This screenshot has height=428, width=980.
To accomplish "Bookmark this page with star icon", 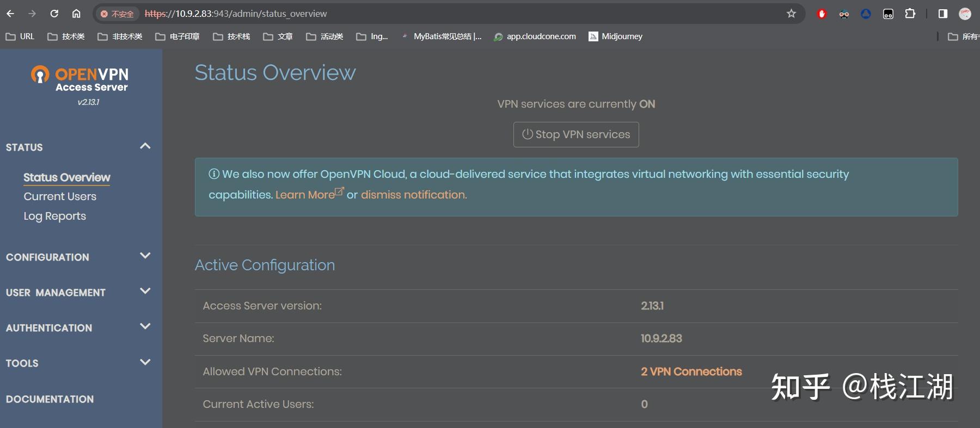I will [791, 14].
